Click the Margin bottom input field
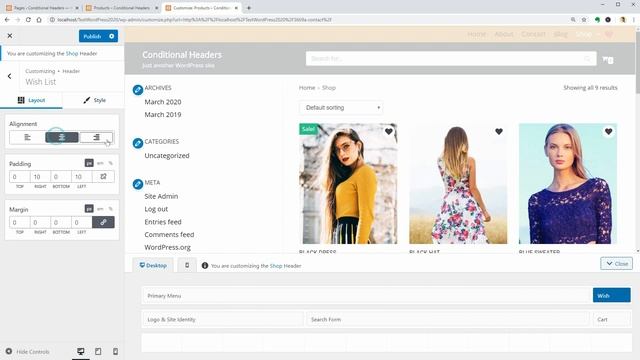 coord(61,222)
